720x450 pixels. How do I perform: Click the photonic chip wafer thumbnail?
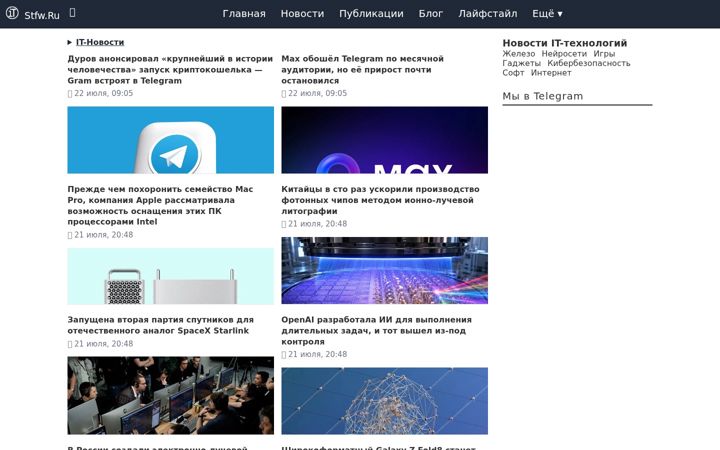tap(384, 270)
